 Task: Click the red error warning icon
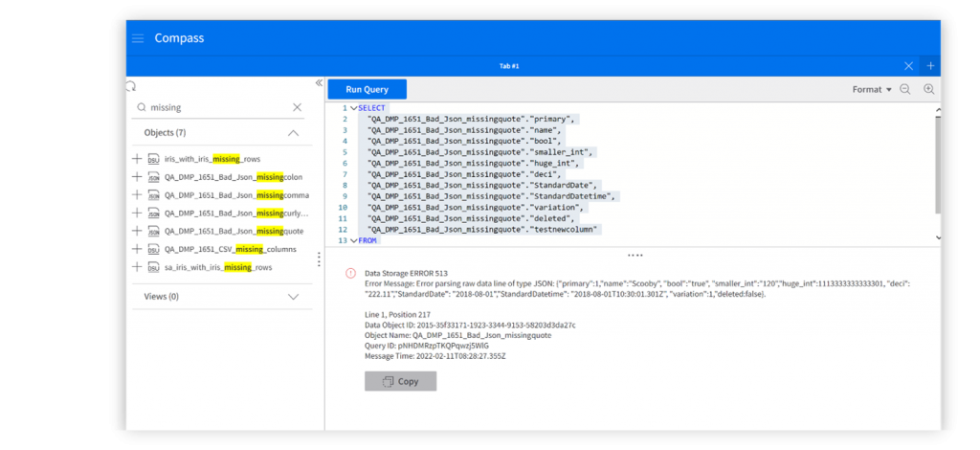(350, 273)
